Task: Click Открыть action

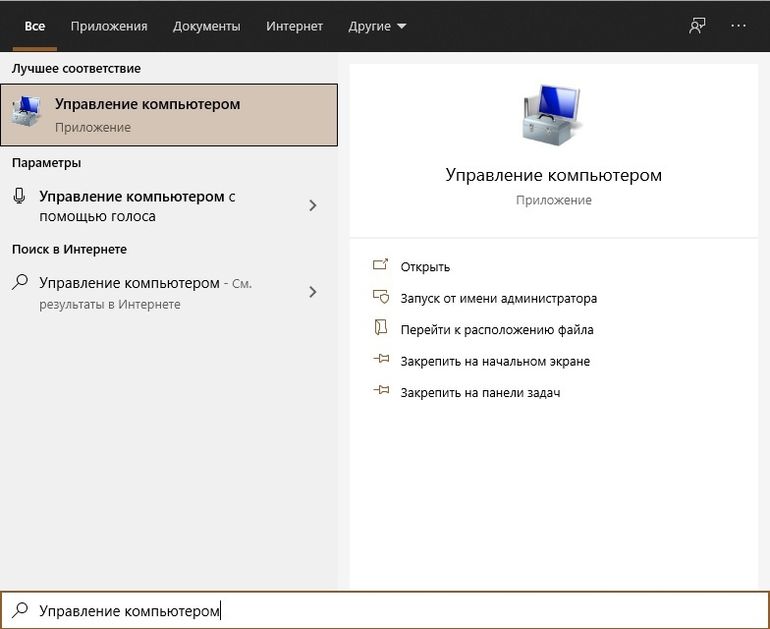Action: pos(425,267)
